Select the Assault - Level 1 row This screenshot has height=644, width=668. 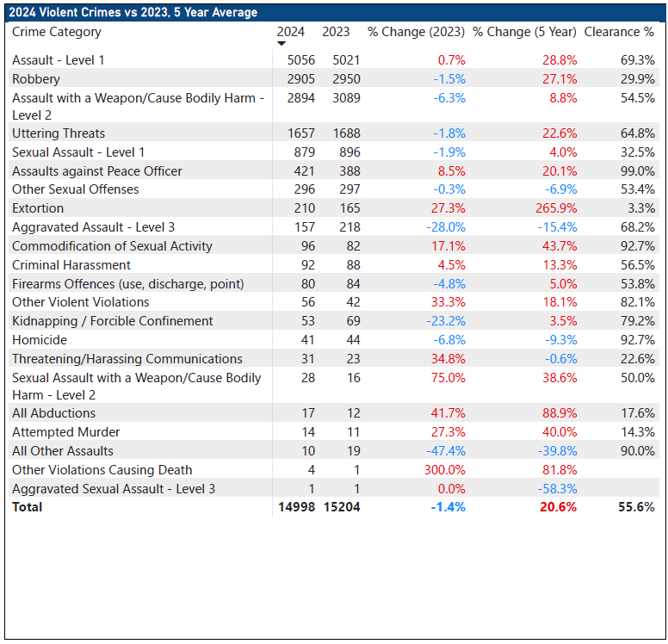tap(57, 60)
